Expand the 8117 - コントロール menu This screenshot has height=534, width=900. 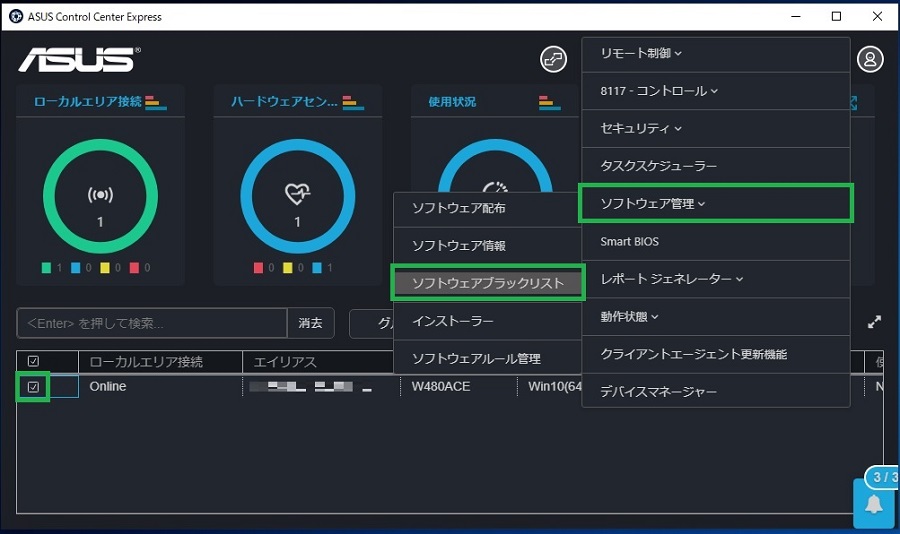pyautogui.click(x=716, y=91)
